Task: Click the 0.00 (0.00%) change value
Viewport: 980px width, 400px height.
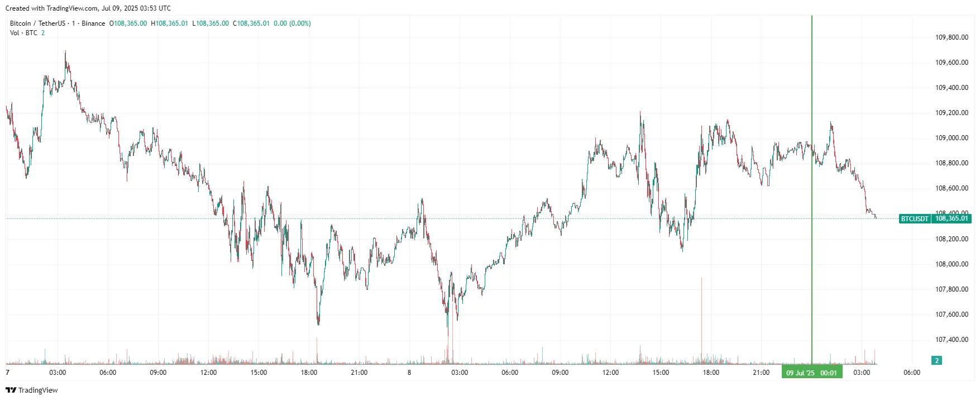Action: point(292,23)
